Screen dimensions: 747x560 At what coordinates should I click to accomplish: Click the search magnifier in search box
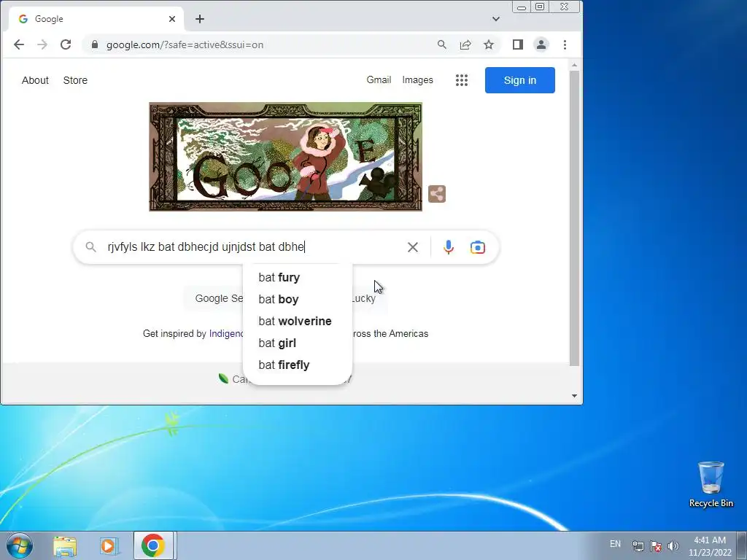coord(90,246)
